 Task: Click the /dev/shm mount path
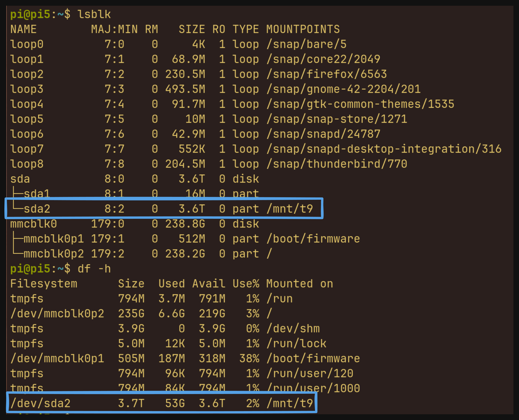(293, 329)
